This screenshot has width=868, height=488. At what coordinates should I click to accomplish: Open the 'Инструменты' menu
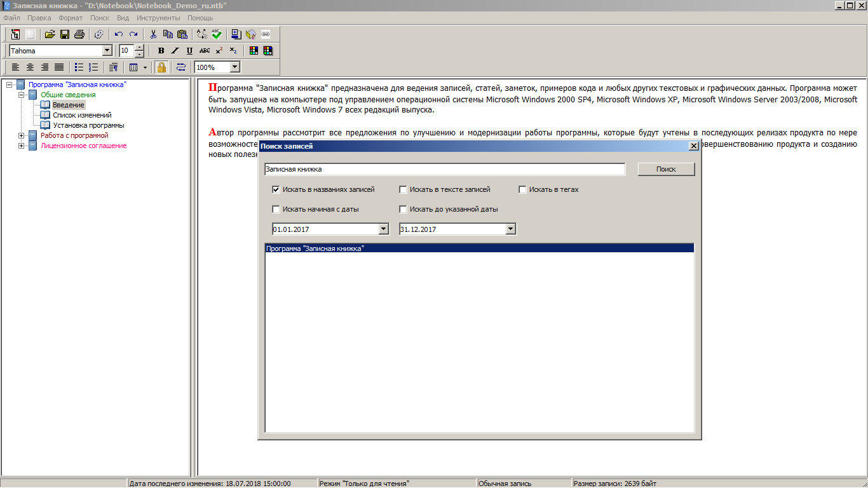click(158, 18)
